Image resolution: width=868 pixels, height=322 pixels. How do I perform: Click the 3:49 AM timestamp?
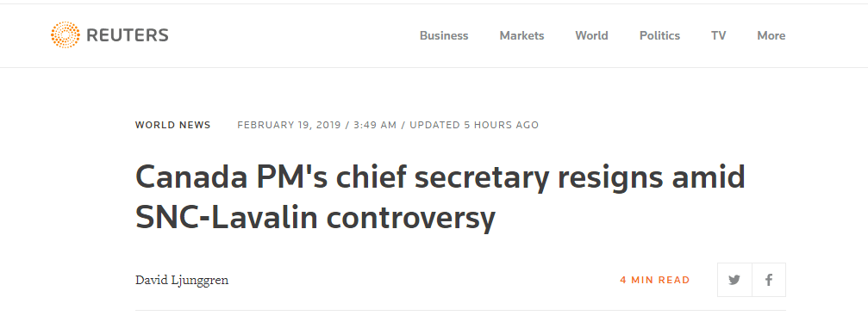(x=375, y=125)
